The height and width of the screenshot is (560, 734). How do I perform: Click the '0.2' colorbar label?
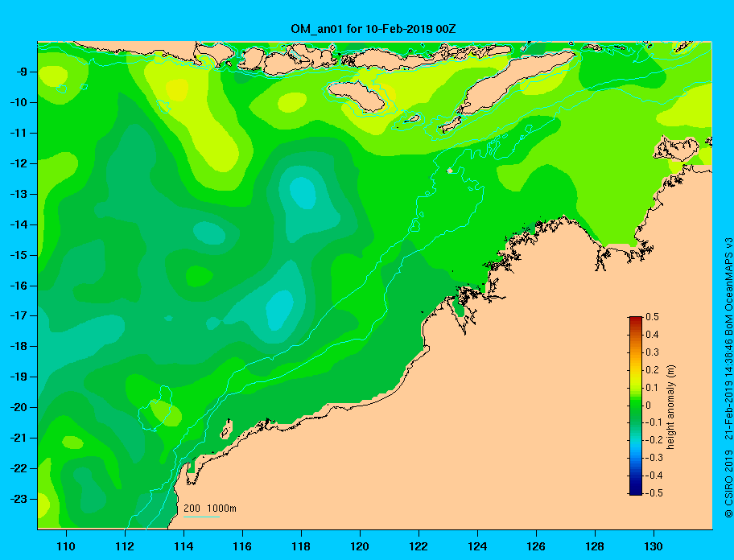click(652, 369)
